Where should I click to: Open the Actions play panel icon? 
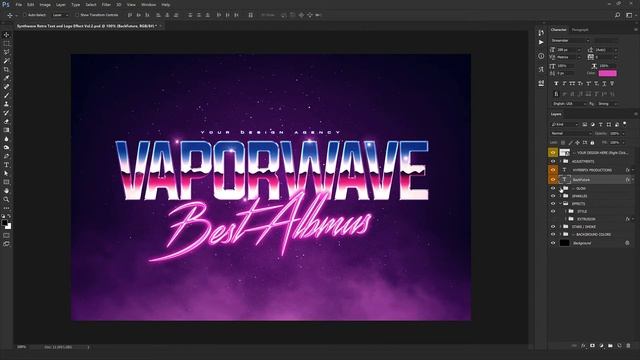(x=541, y=42)
